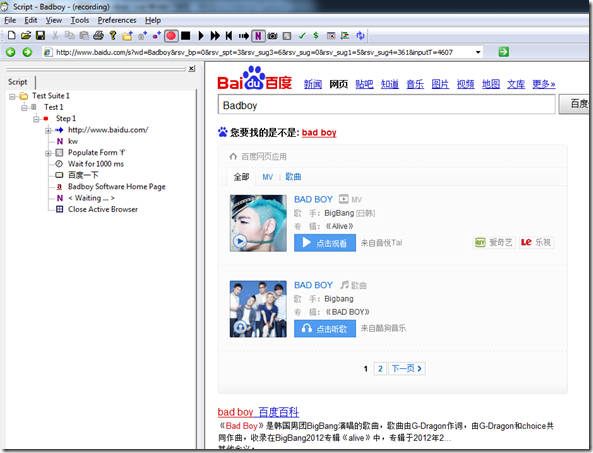Screen dimensions: 593x453
Task: Go back with the green left arrow
Action: point(11,52)
